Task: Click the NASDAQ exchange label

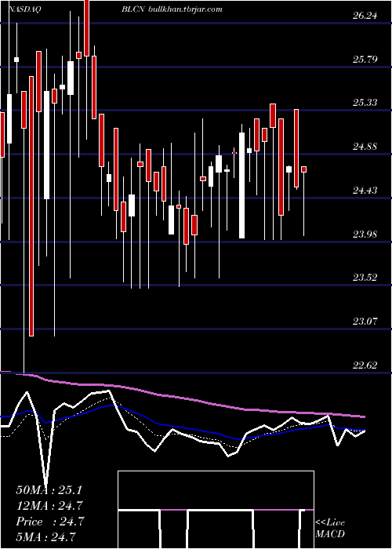Action: [25, 9]
